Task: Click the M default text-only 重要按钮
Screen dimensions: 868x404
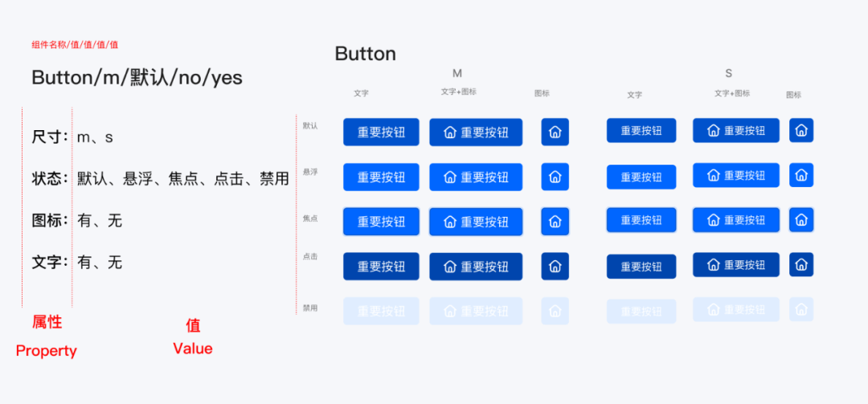Action: [381, 132]
